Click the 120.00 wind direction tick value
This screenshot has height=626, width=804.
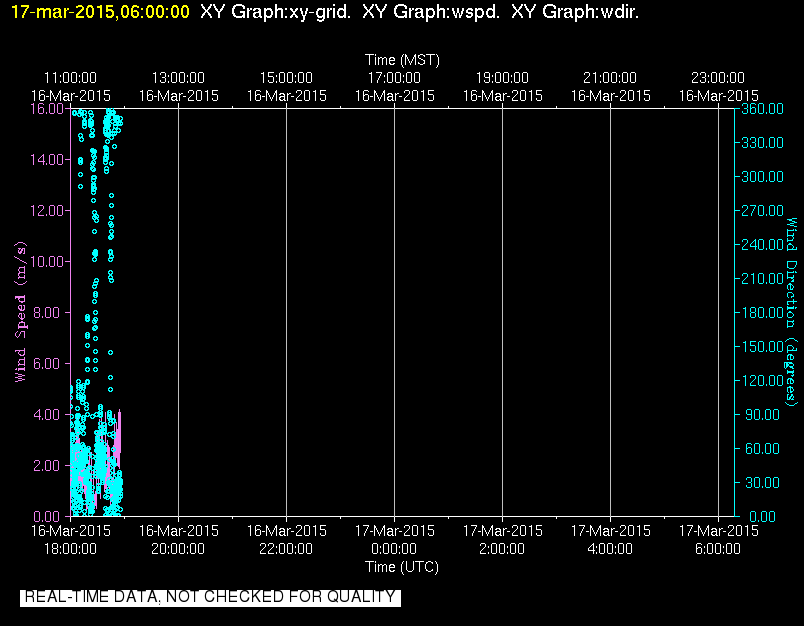(762, 380)
